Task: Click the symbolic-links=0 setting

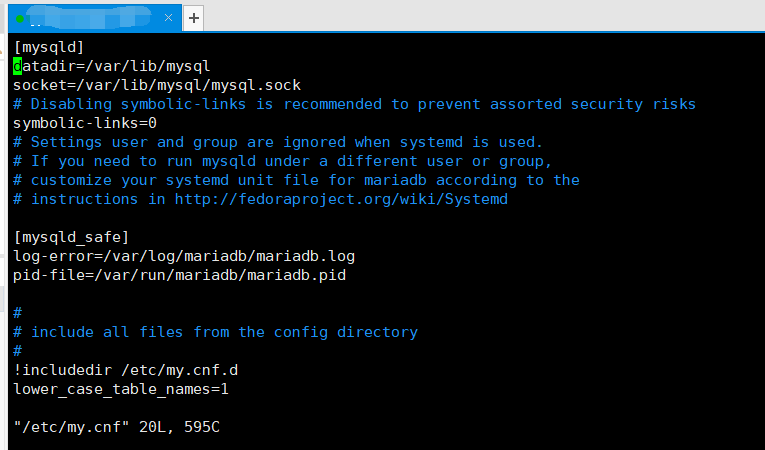Action: [x=85, y=123]
